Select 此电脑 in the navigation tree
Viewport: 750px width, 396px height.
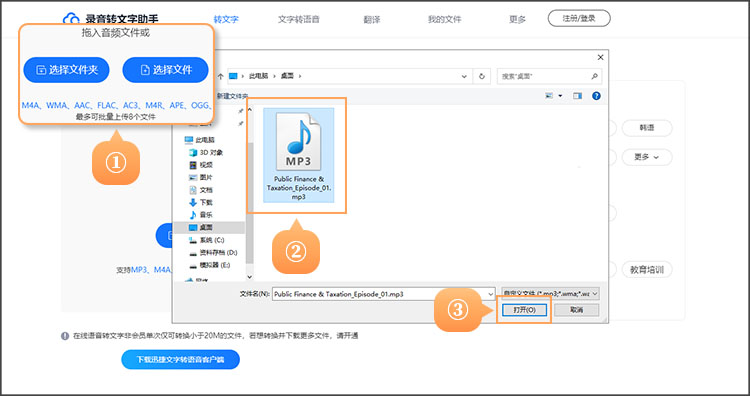pos(200,140)
